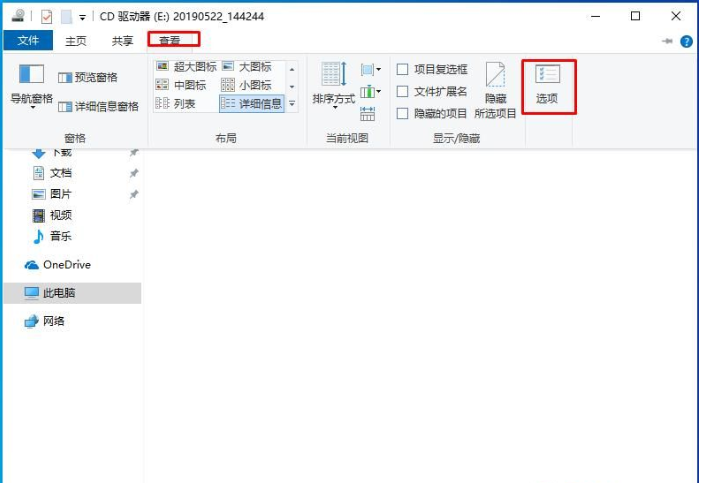Toggle the 详细信息窗格 details pane

coord(98,106)
